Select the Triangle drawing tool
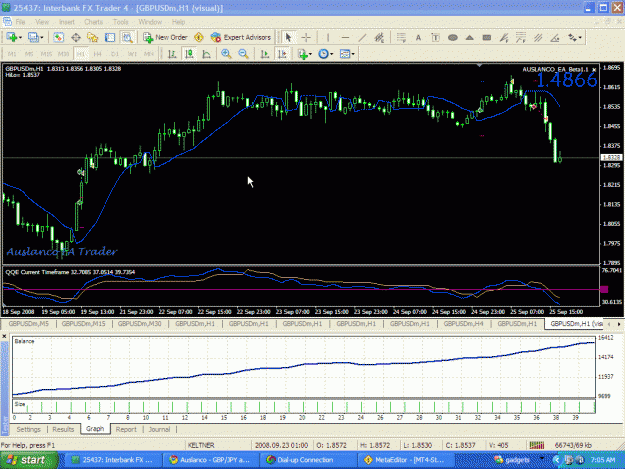This screenshot has width=625, height=469. point(470,37)
